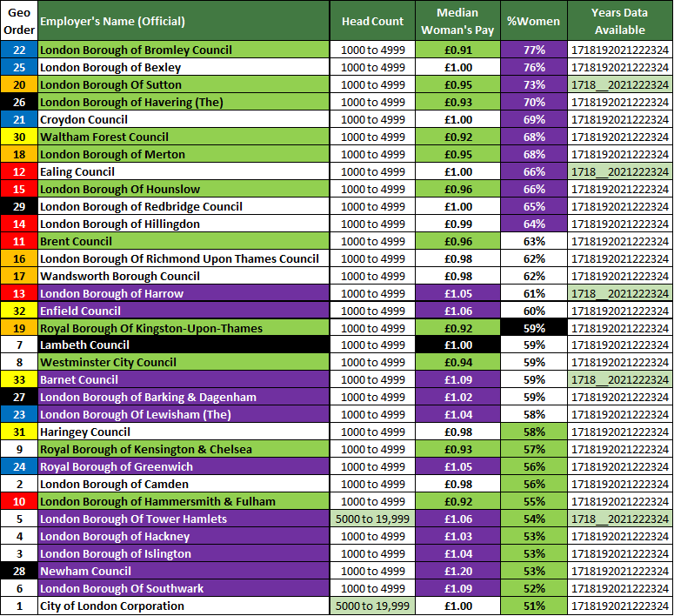Click the Median Woman's Pay header
674x616 pixels.
pyautogui.click(x=458, y=21)
